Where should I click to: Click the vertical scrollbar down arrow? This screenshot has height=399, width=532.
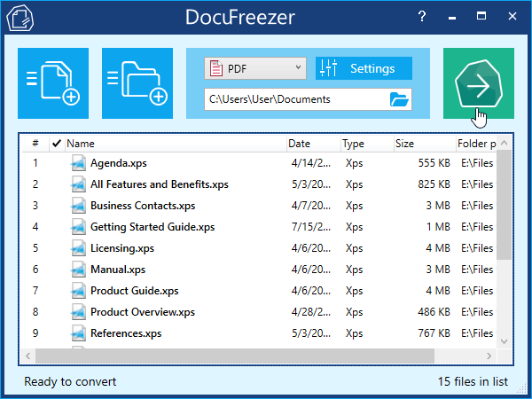(505, 341)
